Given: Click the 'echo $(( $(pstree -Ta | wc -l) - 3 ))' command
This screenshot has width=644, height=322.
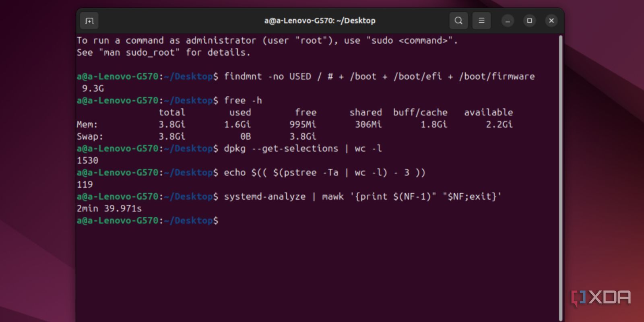Looking at the screenshot, I should pyautogui.click(x=325, y=173).
